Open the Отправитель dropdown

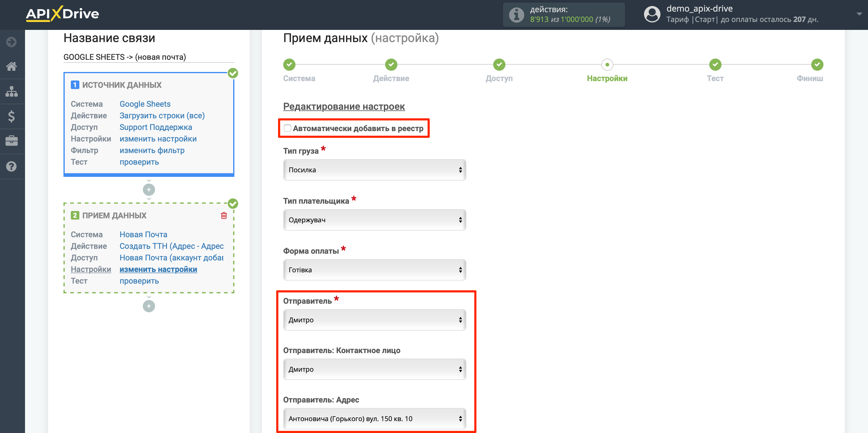coord(374,320)
